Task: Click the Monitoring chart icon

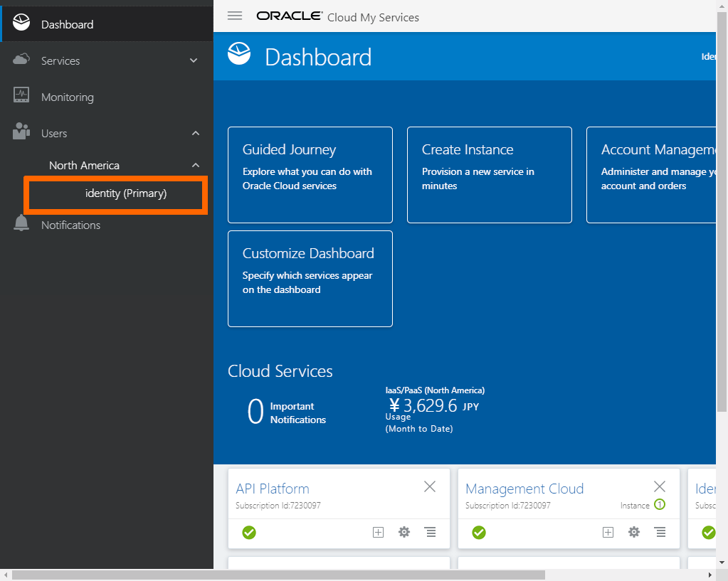Action: pyautogui.click(x=21, y=95)
